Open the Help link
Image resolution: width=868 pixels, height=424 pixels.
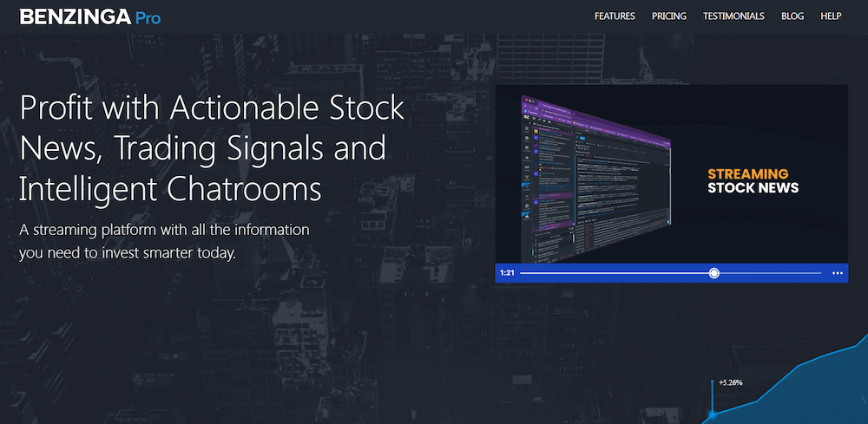831,16
